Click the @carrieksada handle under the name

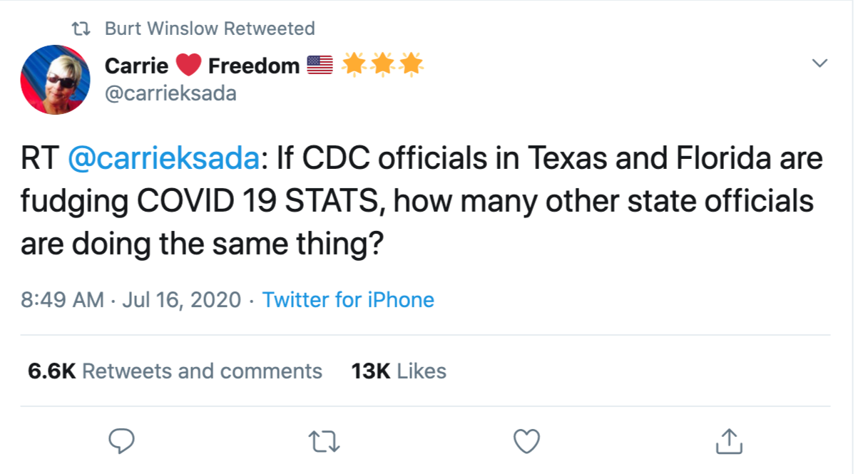point(170,93)
